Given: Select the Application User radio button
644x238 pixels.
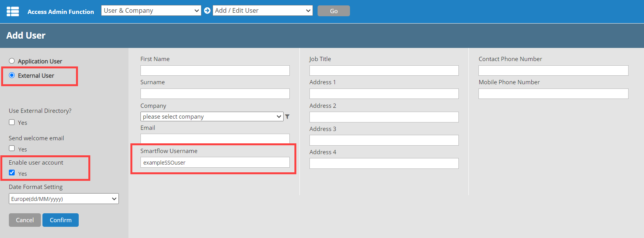Looking at the screenshot, I should click(12, 61).
